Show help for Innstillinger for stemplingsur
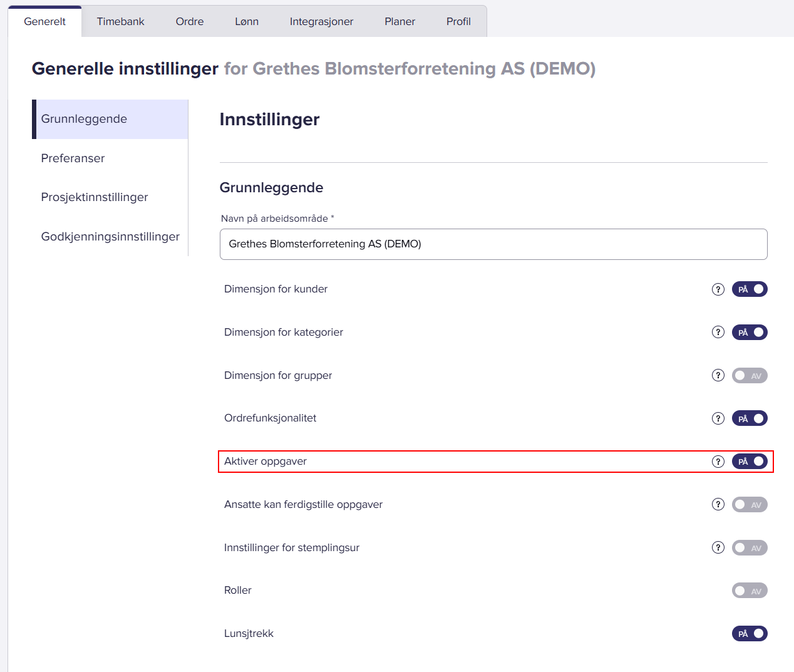 pos(718,547)
